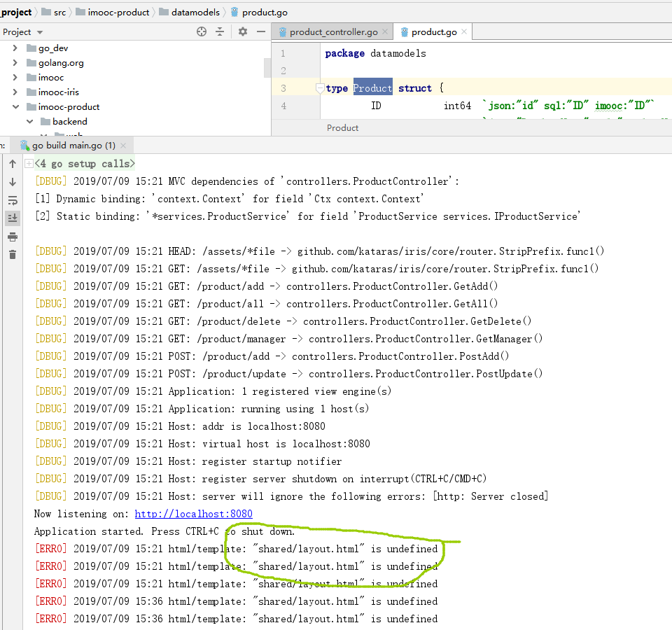Viewport: 672px width, 630px height.
Task: Select the go build main.go run tab
Action: point(73,146)
